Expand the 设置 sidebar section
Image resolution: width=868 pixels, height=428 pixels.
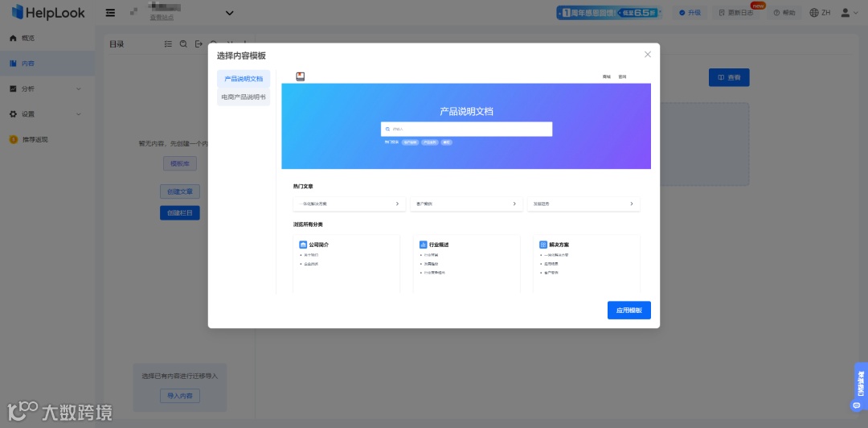click(47, 114)
